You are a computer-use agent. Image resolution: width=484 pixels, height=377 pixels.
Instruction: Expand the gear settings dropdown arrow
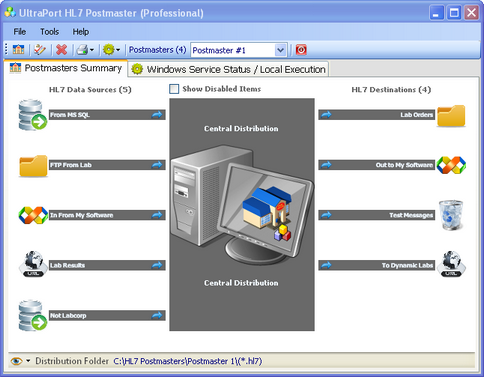[x=118, y=50]
